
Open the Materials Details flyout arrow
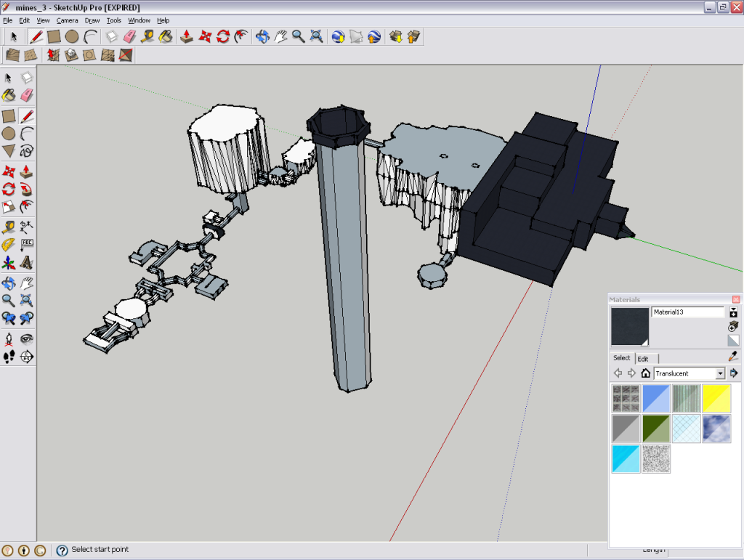(734, 373)
